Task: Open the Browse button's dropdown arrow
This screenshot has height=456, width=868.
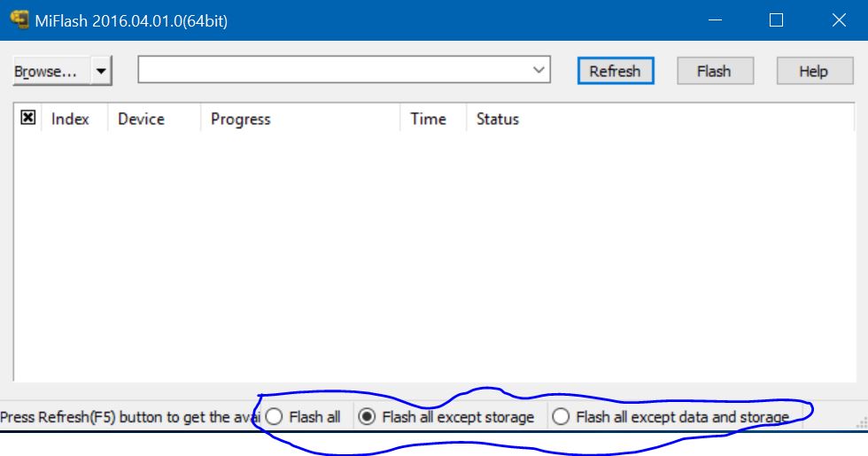Action: point(101,71)
